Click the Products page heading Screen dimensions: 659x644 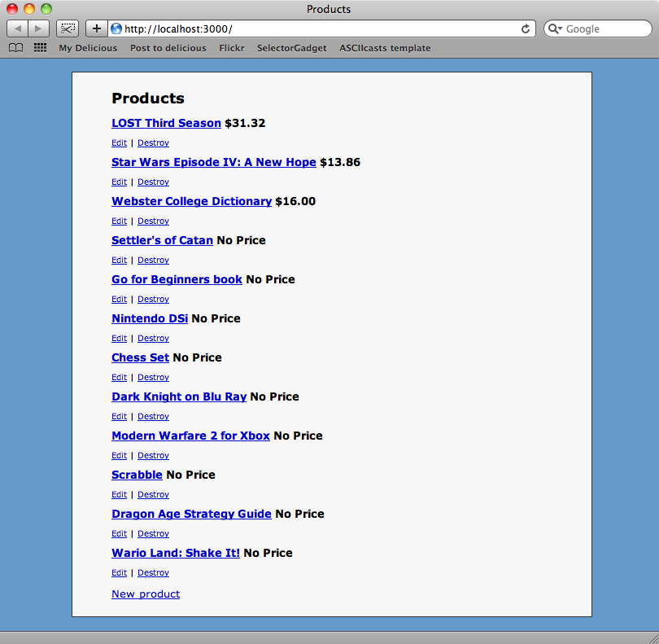tap(148, 99)
